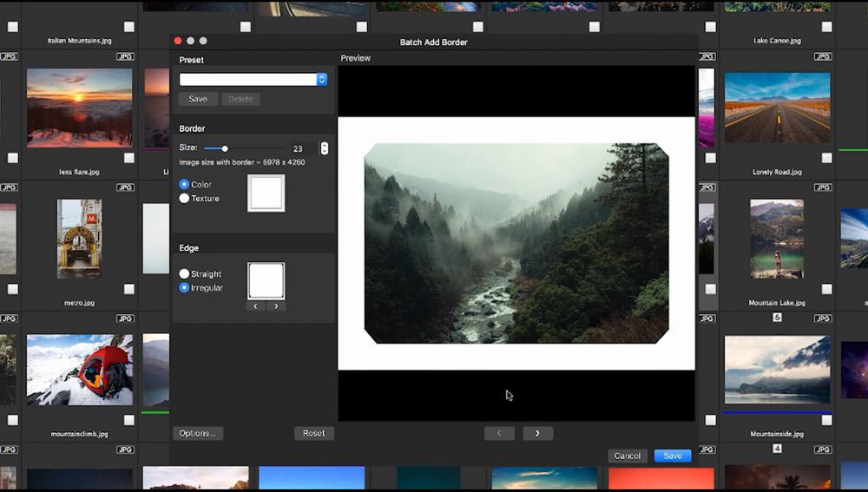Click the Mountain Lake.jpg file name

click(x=777, y=304)
